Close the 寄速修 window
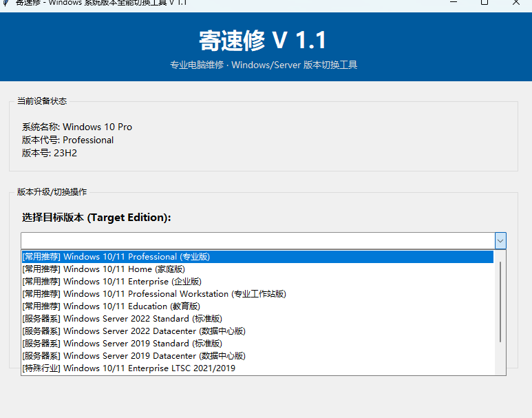Viewport: 532px width, 418px height. [516, 3]
